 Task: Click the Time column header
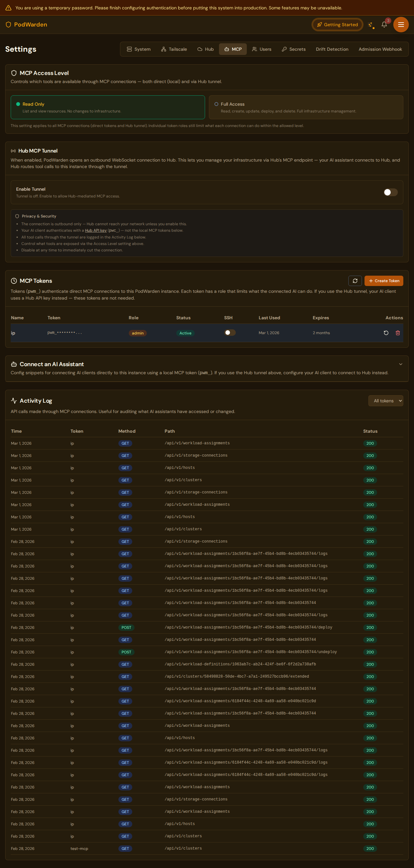pos(16,431)
